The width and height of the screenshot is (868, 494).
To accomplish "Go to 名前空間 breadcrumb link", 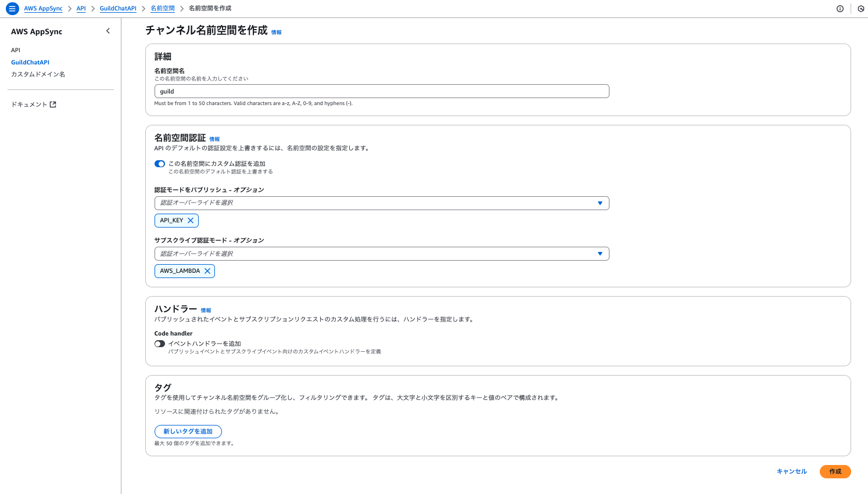I will point(163,9).
